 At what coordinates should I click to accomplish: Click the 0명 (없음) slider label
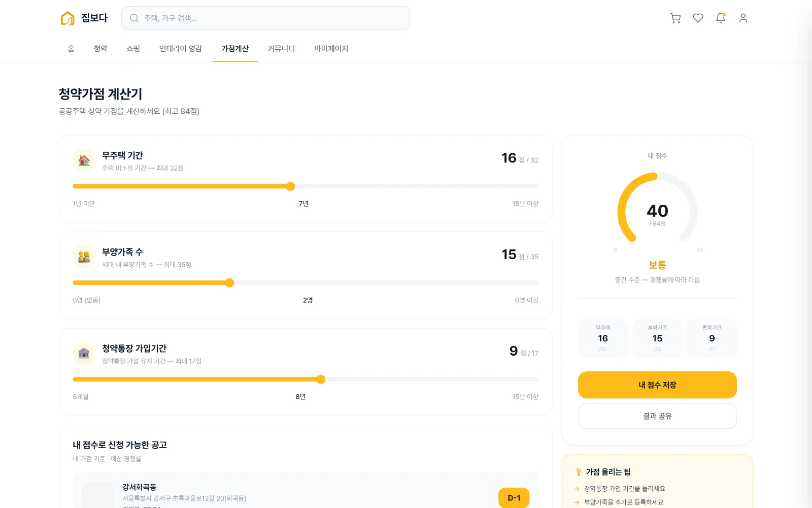point(87,300)
